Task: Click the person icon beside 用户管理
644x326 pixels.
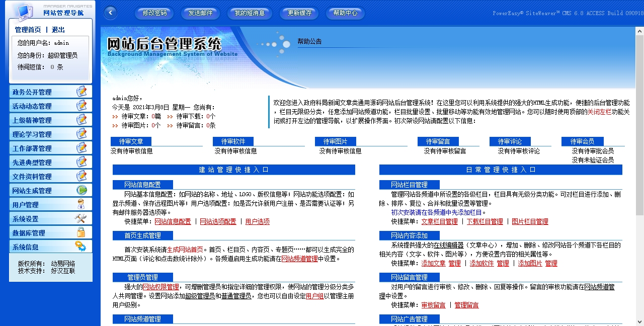Action: (x=81, y=204)
